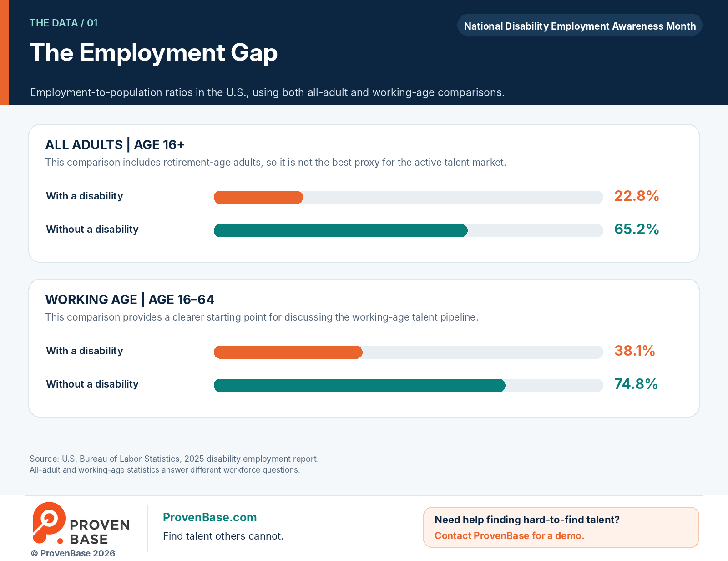This screenshot has height=561, width=728.
Task: Click the 74.8% teal progress bar
Action: coord(359,385)
